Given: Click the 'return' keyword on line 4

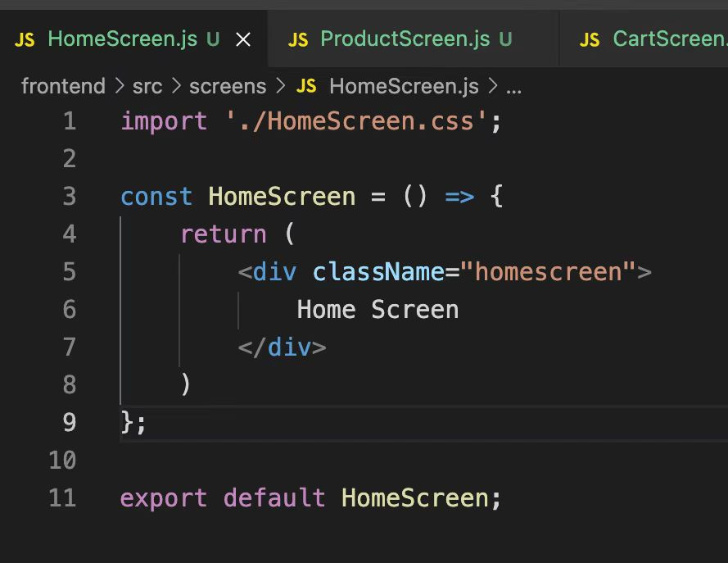Looking at the screenshot, I should [224, 234].
